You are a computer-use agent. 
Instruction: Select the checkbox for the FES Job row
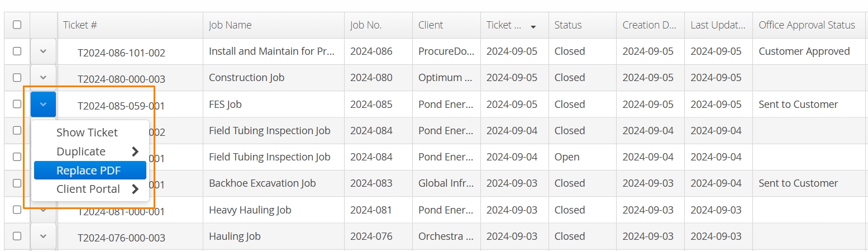[x=17, y=104]
